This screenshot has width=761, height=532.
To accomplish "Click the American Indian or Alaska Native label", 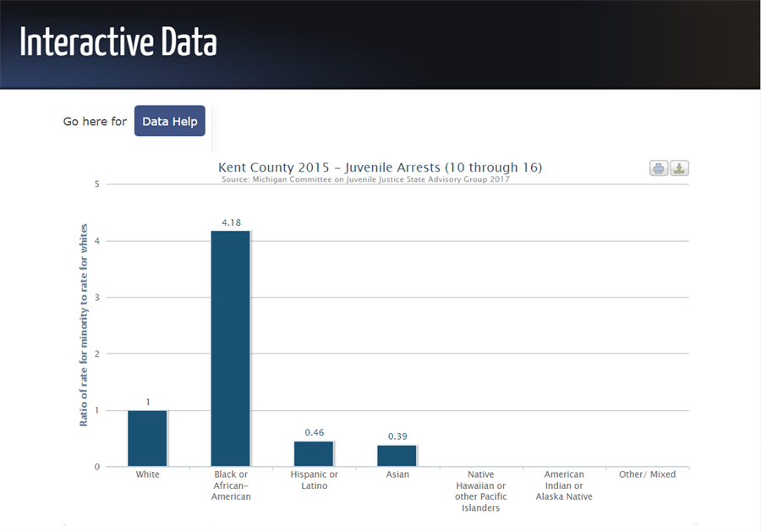I will coord(564,485).
